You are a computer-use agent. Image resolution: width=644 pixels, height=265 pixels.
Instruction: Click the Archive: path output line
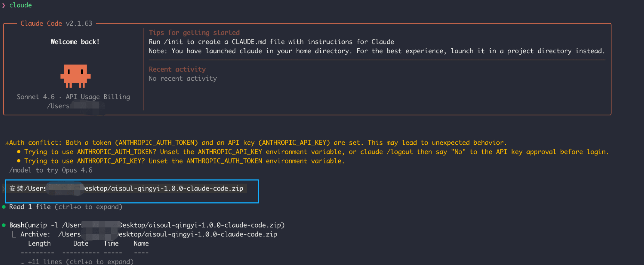click(149, 234)
